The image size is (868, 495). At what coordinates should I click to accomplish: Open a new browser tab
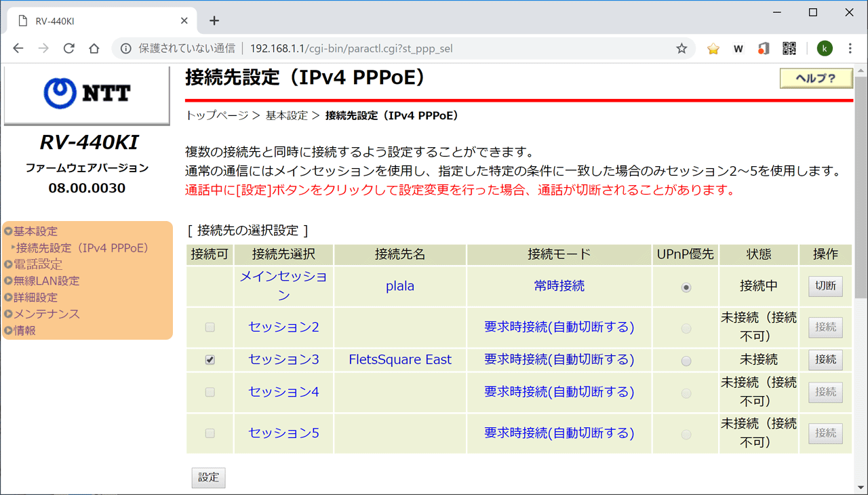214,21
